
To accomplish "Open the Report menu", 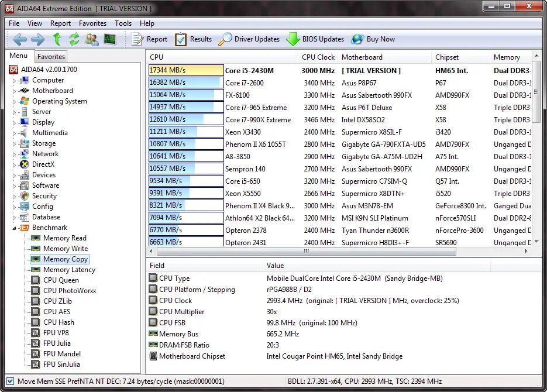I will click(60, 23).
